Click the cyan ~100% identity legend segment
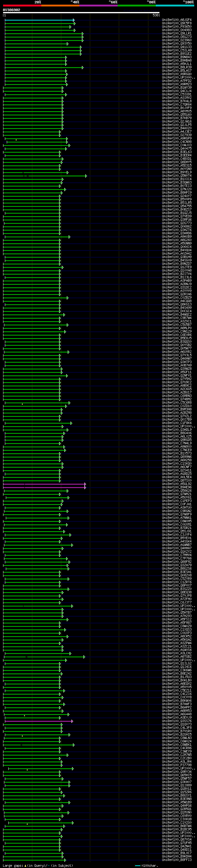 coord(175,6)
